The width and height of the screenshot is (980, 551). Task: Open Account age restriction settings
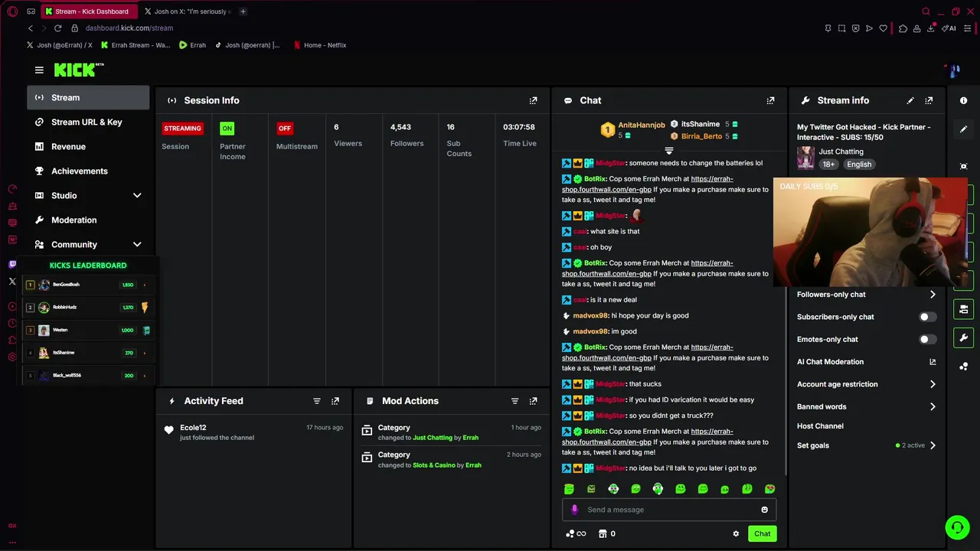[x=866, y=385]
